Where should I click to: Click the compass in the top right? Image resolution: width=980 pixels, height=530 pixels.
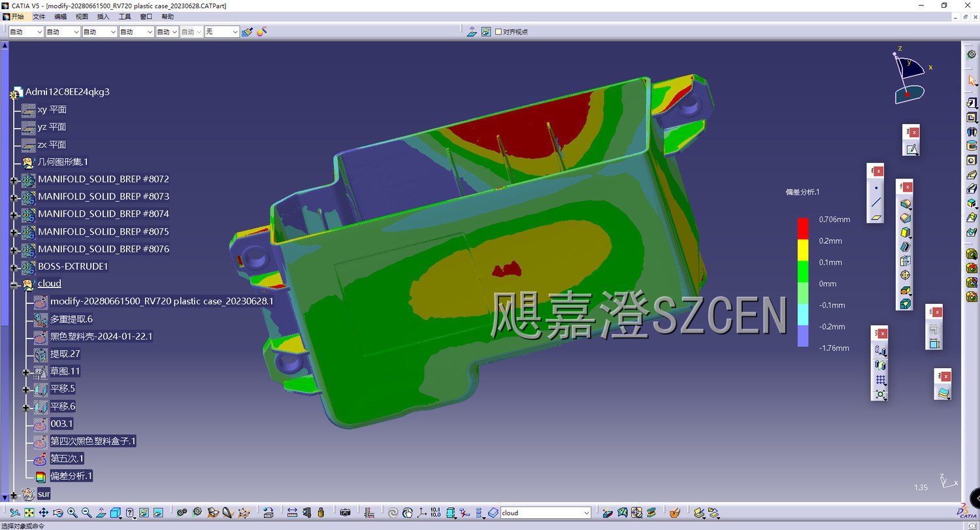(909, 77)
